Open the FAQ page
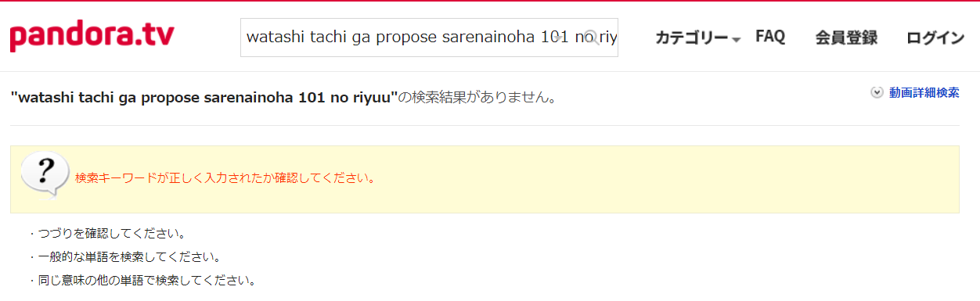980x301 pixels. coord(770,37)
